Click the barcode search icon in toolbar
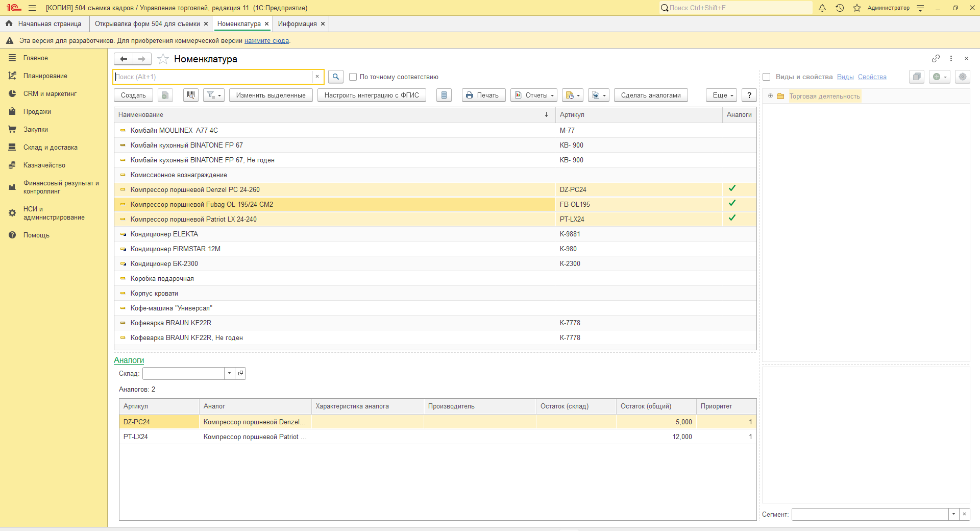980x531 pixels. click(191, 95)
